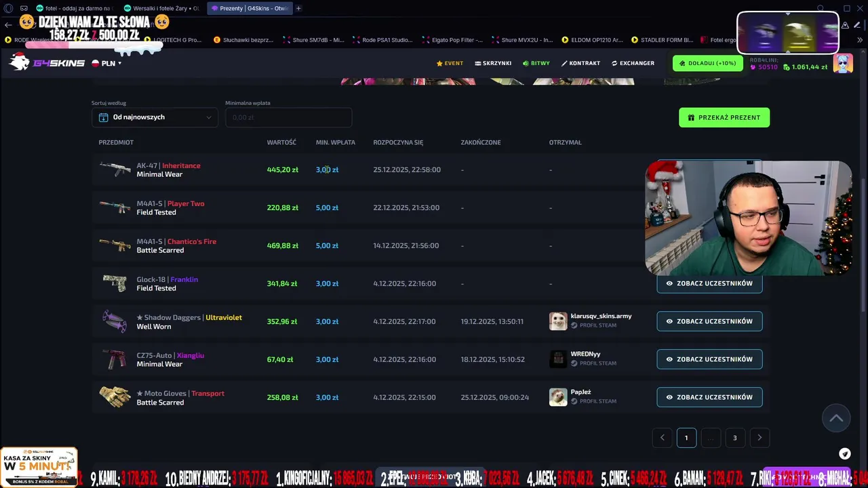Open the PLN currency dropdown
This screenshot has width=868, height=488.
click(106, 63)
